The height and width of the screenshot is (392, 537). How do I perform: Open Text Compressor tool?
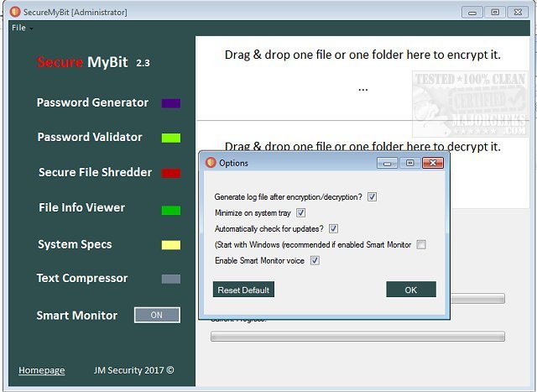coord(82,278)
